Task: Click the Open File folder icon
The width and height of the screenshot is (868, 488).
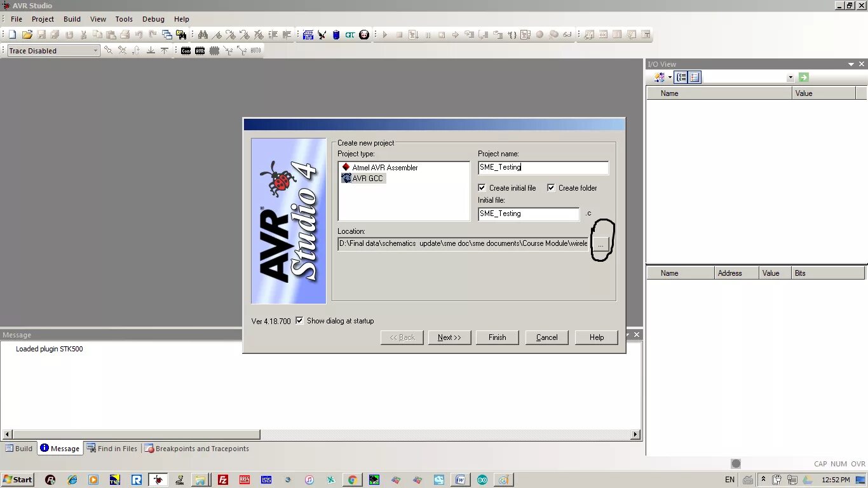Action: 27,35
